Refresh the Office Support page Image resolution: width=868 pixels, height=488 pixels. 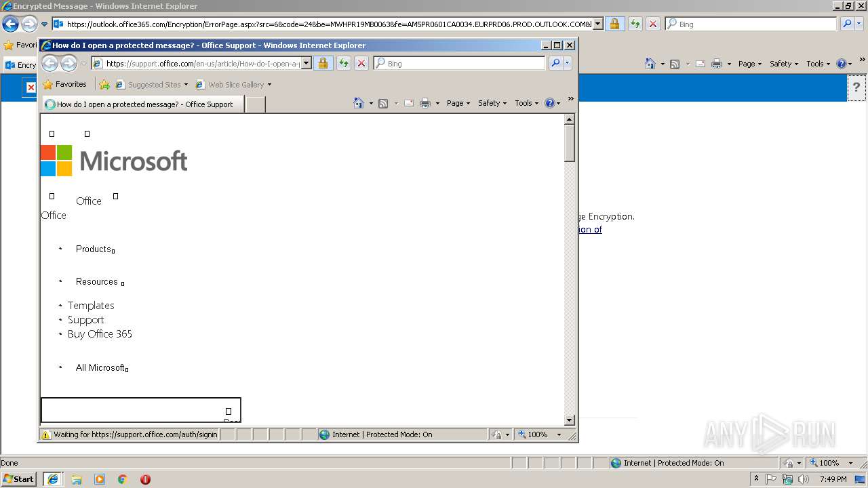click(343, 63)
